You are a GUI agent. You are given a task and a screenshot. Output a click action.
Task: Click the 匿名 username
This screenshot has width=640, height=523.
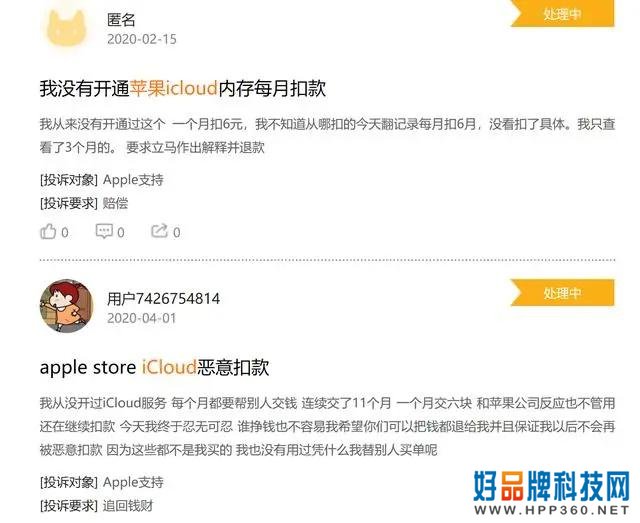pyautogui.click(x=121, y=20)
